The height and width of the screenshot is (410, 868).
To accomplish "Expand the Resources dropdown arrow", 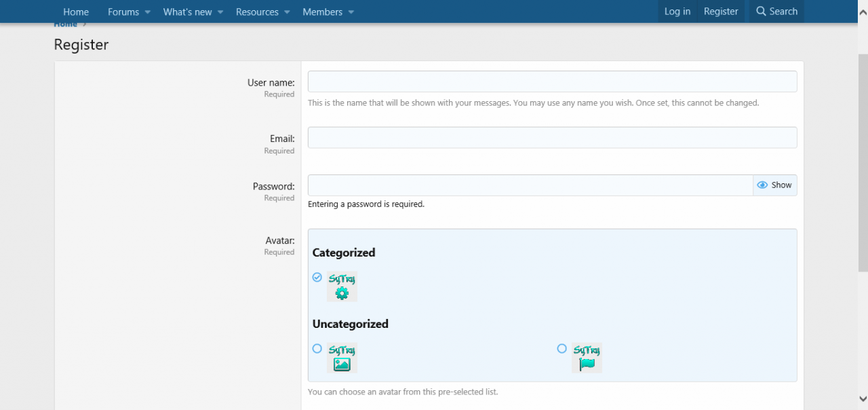I will (x=287, y=12).
